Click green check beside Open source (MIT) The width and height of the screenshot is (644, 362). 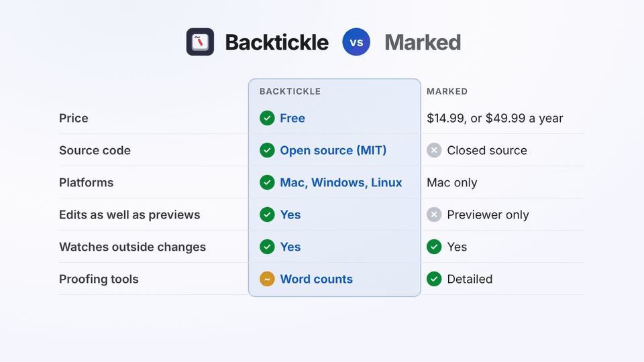pyautogui.click(x=267, y=150)
